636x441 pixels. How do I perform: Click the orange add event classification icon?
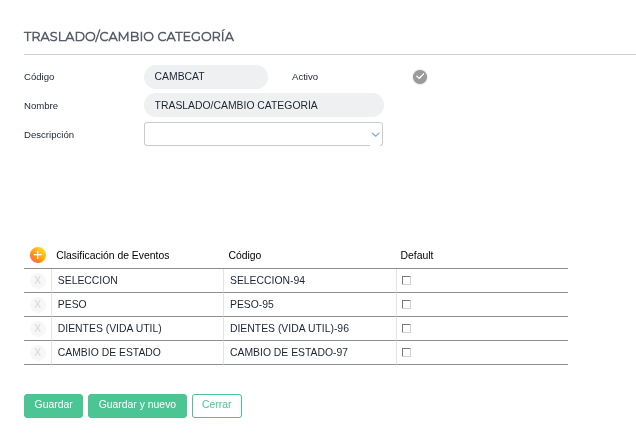38,255
